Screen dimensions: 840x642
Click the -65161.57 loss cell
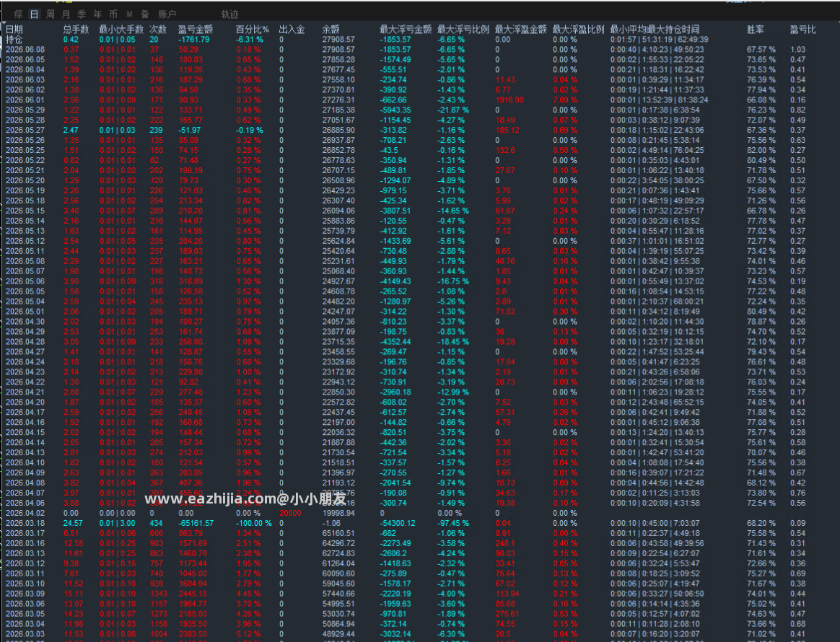pos(196,523)
